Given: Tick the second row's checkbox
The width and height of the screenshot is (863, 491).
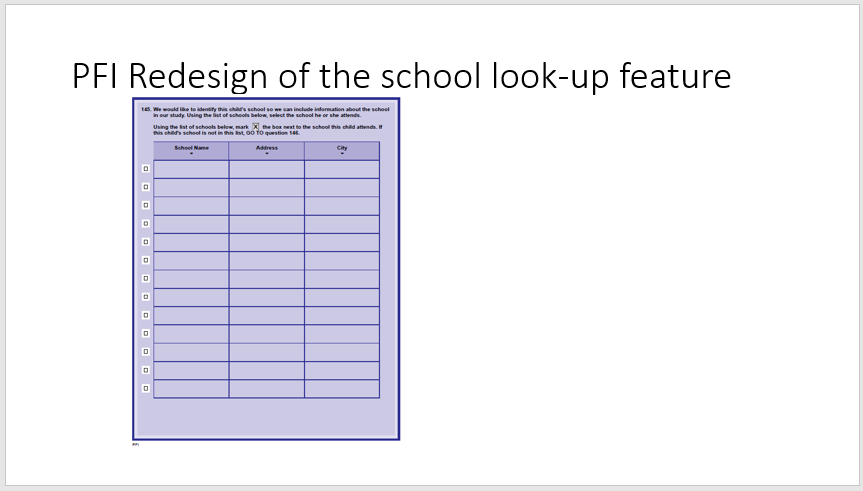Looking at the screenshot, I should point(145,187).
